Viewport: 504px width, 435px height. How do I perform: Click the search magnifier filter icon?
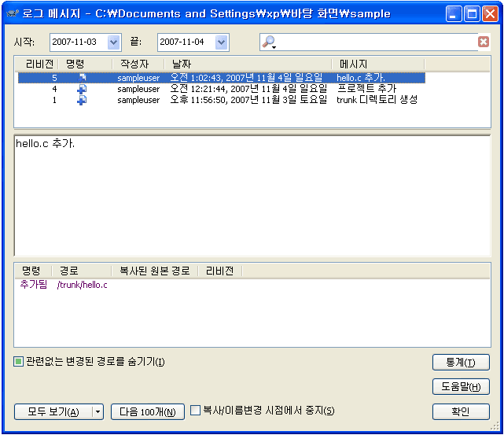pyautogui.click(x=269, y=42)
